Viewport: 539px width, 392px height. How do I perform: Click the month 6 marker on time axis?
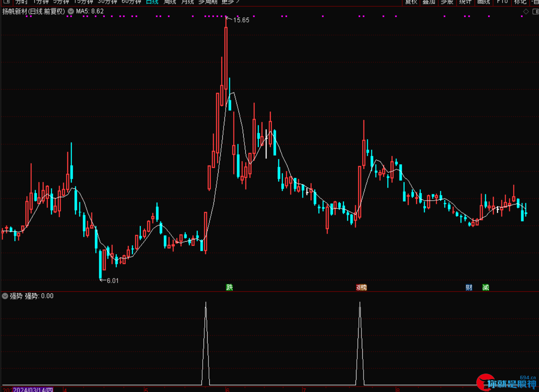pyautogui.click(x=228, y=390)
